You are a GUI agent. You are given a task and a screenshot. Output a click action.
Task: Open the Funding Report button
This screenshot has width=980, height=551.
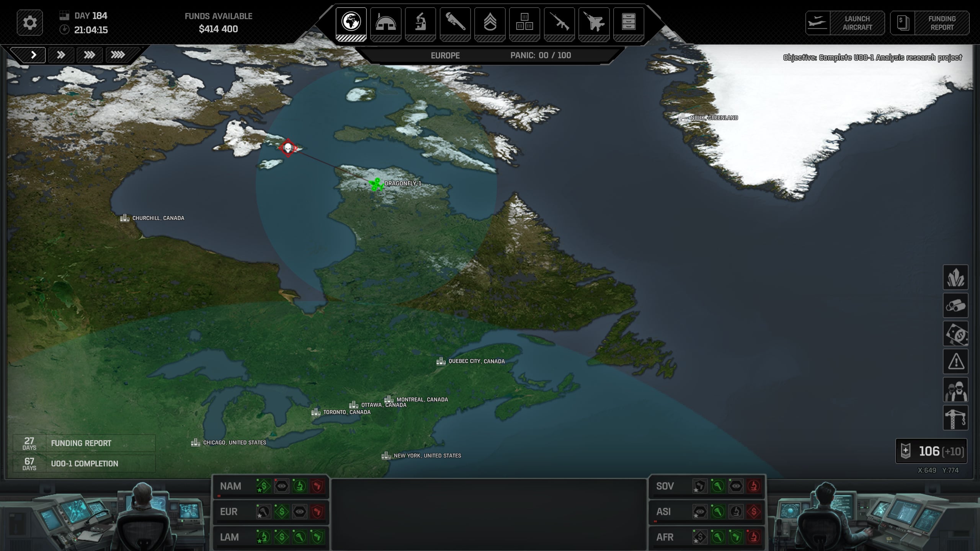tap(930, 23)
